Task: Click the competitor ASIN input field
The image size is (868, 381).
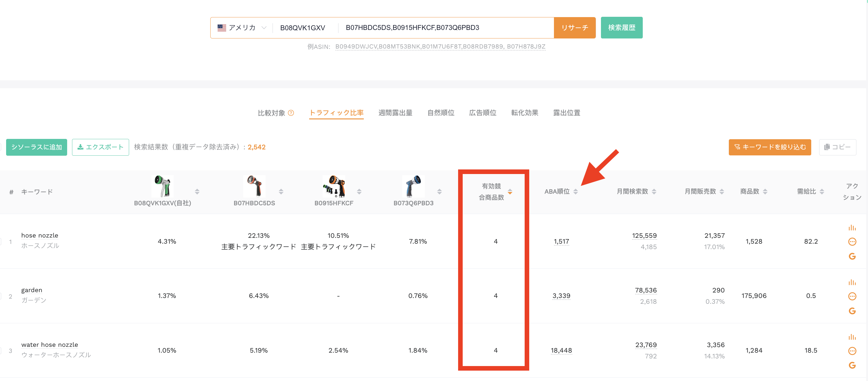Action: 446,28
